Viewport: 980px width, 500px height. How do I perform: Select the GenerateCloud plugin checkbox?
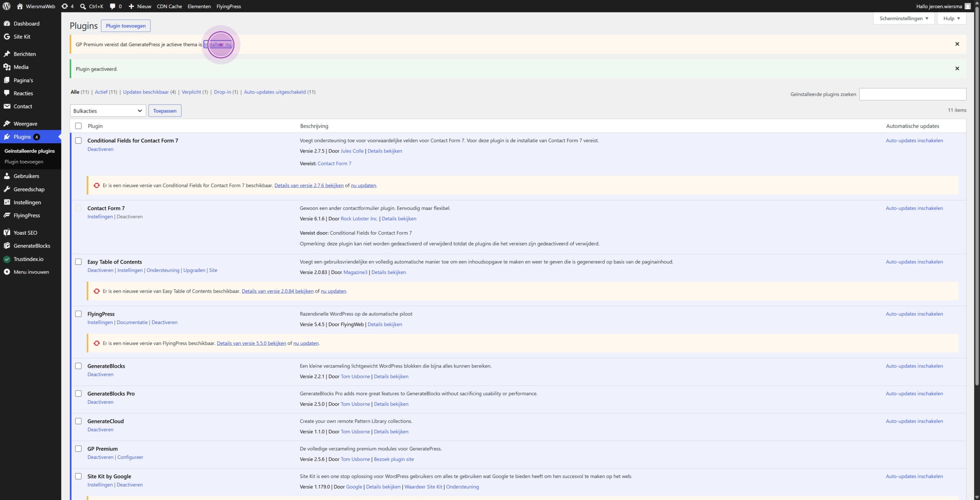(x=78, y=421)
